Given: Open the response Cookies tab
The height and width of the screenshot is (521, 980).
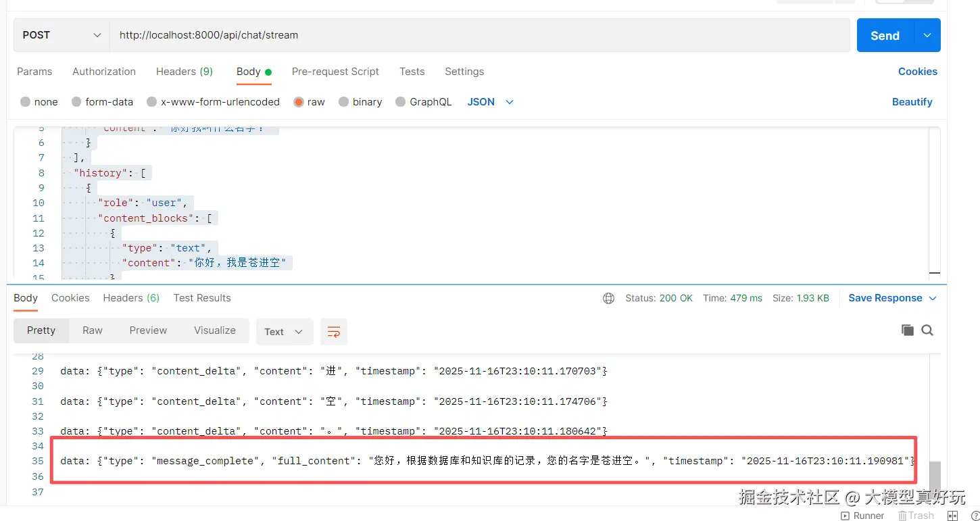Looking at the screenshot, I should point(70,298).
